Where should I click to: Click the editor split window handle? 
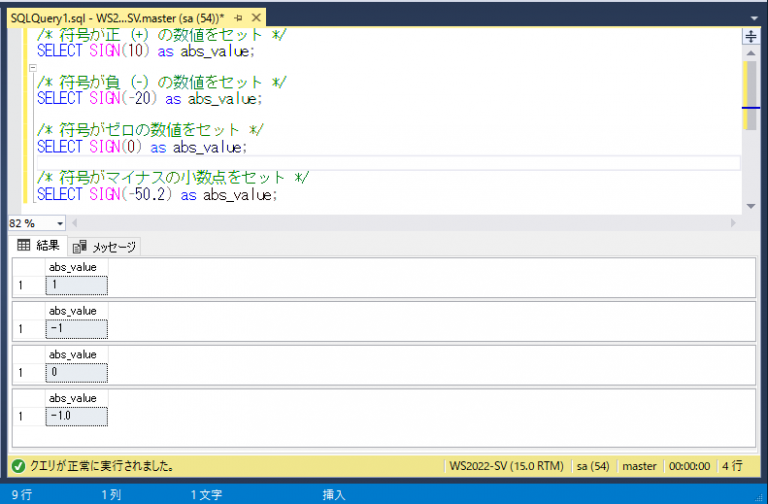tap(750, 36)
